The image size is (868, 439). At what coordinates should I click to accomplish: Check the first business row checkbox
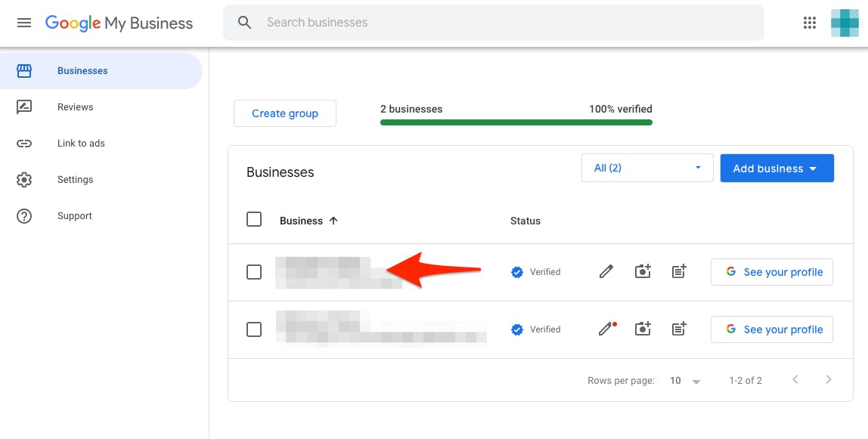254,272
